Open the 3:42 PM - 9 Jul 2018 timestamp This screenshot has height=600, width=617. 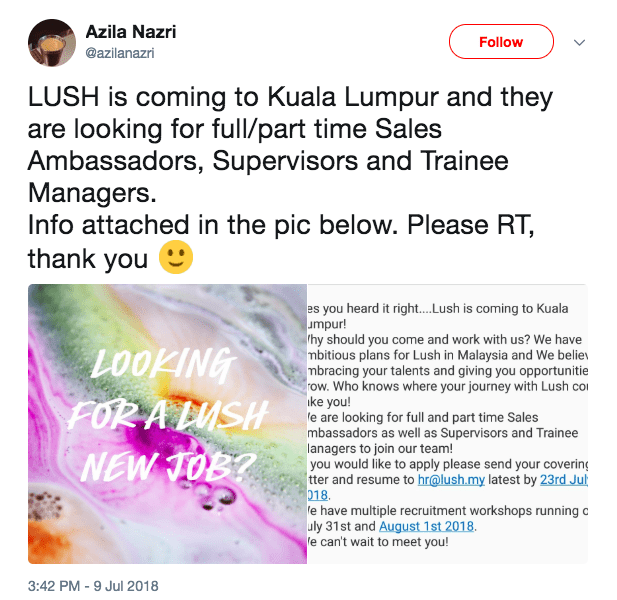(93, 586)
